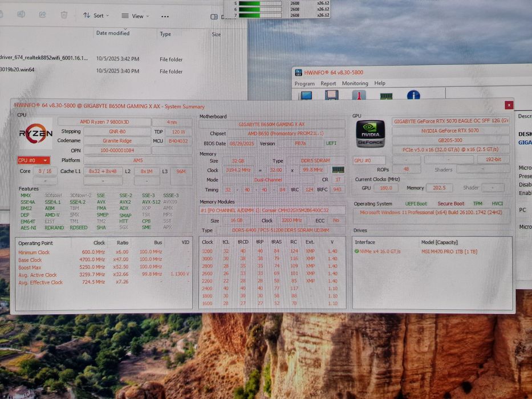Click the blue About info icon

[413, 95]
